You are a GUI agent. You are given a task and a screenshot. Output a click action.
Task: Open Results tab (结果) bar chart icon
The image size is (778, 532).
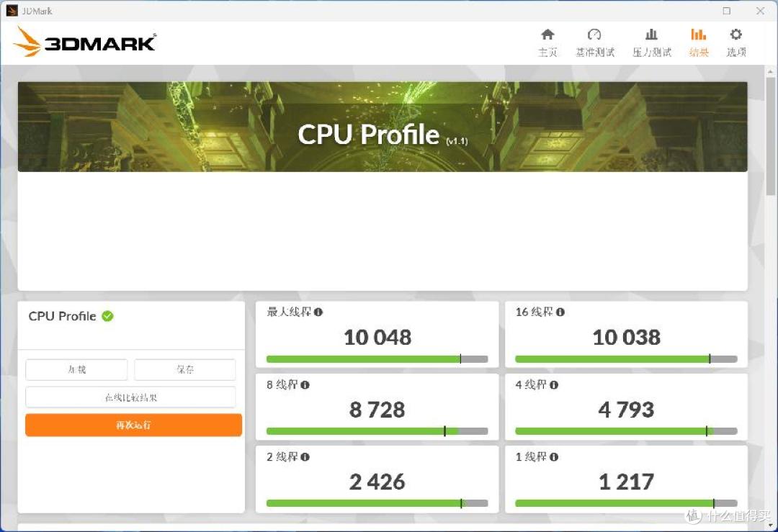pyautogui.click(x=698, y=35)
